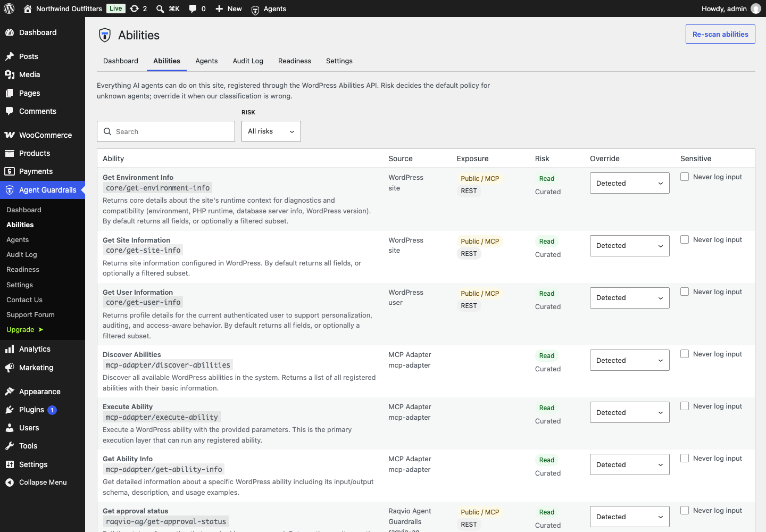Click the admin avatar icon

point(756,9)
